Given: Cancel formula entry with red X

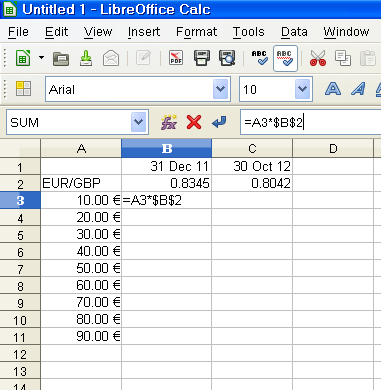Looking at the screenshot, I should [194, 122].
